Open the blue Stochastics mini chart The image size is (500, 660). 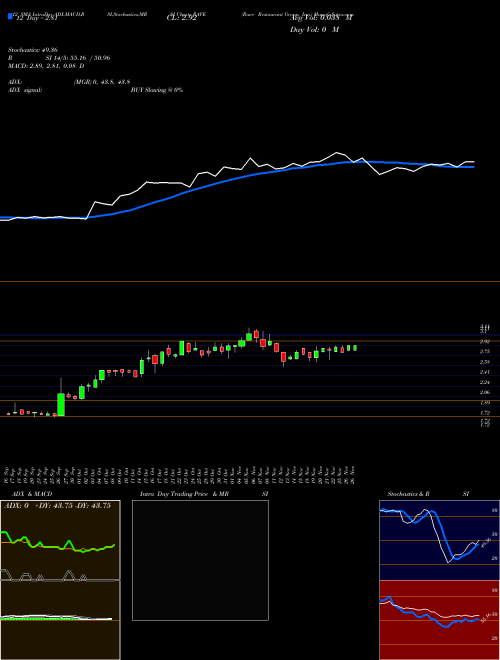coord(439,540)
